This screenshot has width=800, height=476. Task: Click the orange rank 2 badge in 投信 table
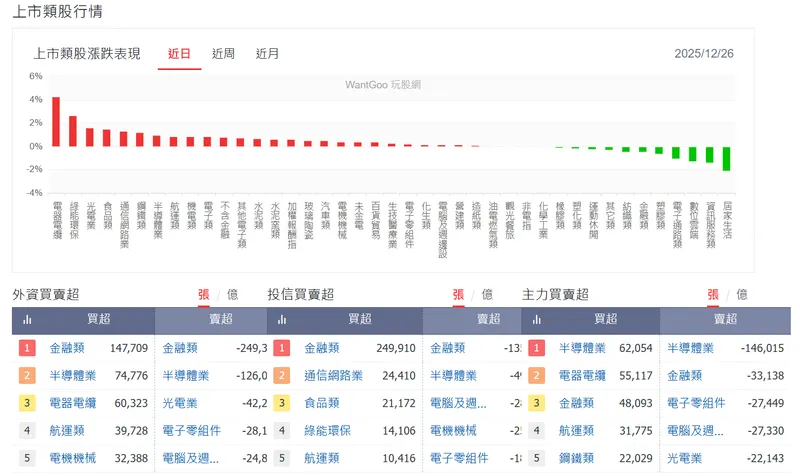[x=283, y=376]
